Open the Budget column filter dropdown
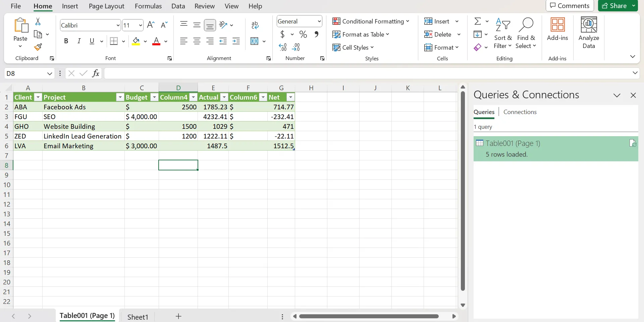 tap(154, 97)
